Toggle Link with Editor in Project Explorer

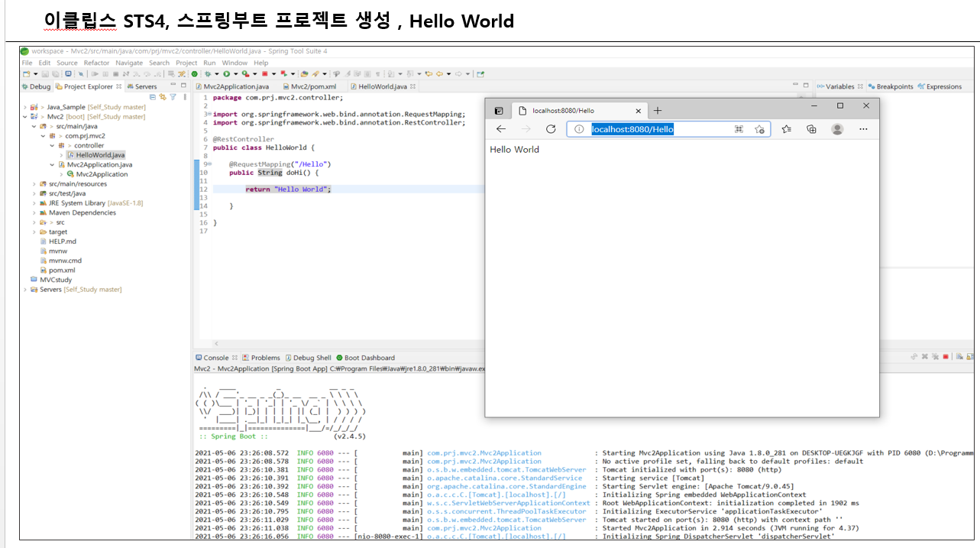pyautogui.click(x=163, y=97)
